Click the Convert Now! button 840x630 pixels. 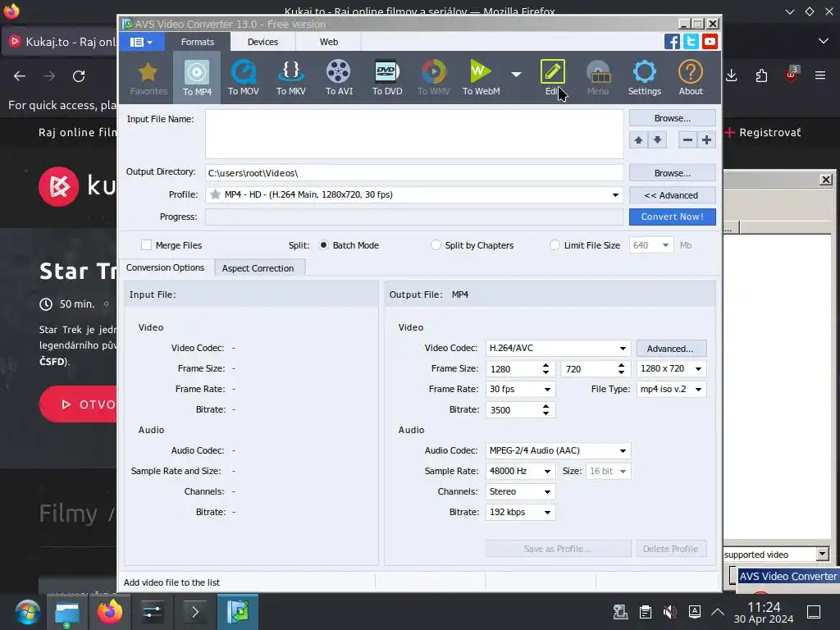pos(673,217)
